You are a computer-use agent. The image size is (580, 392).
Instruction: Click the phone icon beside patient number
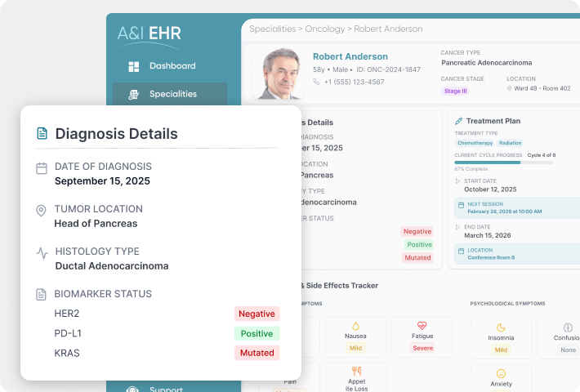pos(316,82)
